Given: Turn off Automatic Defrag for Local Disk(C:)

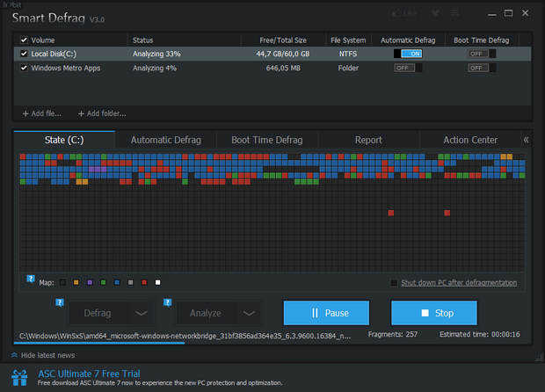Looking at the screenshot, I should click(408, 54).
